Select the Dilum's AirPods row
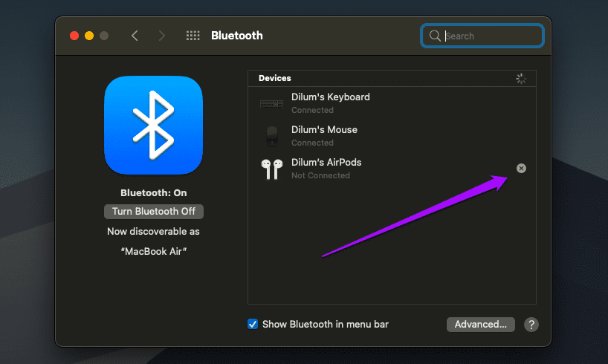The width and height of the screenshot is (608, 364). coord(392,169)
